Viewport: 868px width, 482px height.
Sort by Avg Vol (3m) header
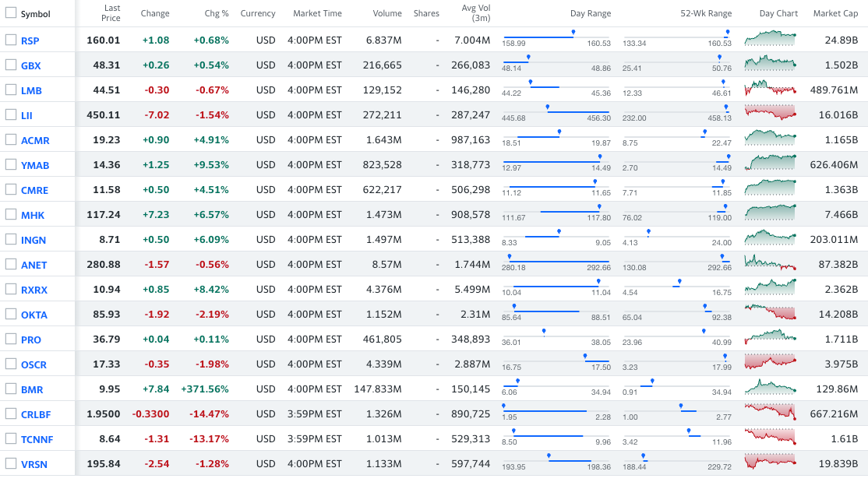click(476, 12)
